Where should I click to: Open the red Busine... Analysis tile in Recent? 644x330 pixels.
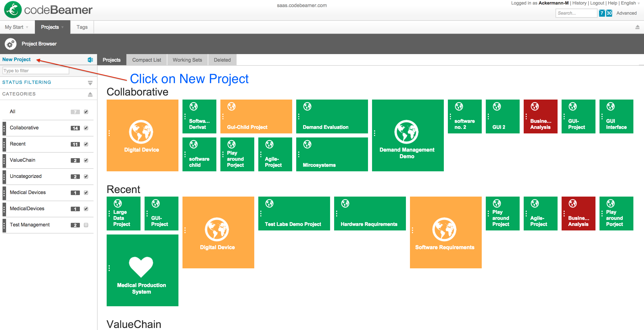point(578,214)
